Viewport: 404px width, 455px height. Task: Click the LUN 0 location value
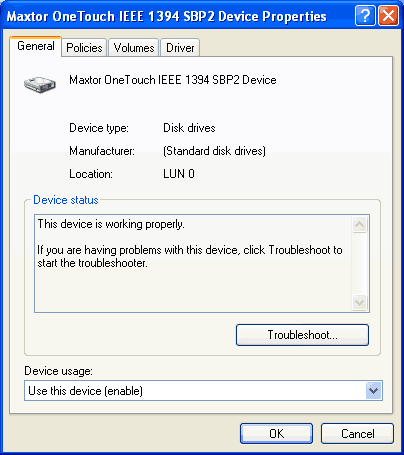[x=179, y=174]
